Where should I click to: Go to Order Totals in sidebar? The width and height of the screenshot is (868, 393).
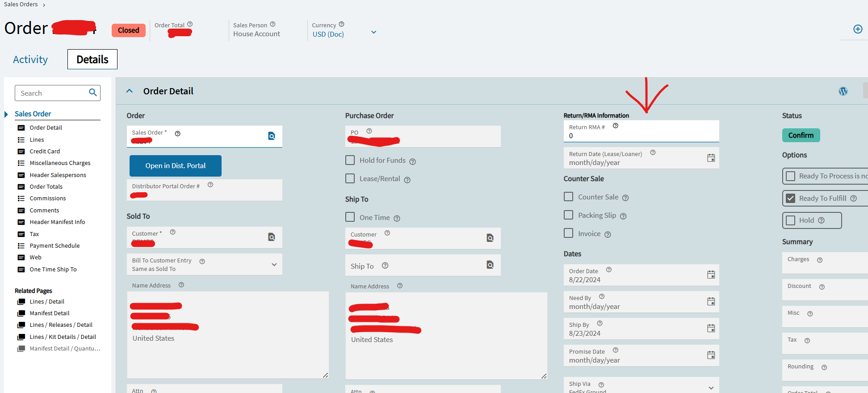pyautogui.click(x=46, y=187)
